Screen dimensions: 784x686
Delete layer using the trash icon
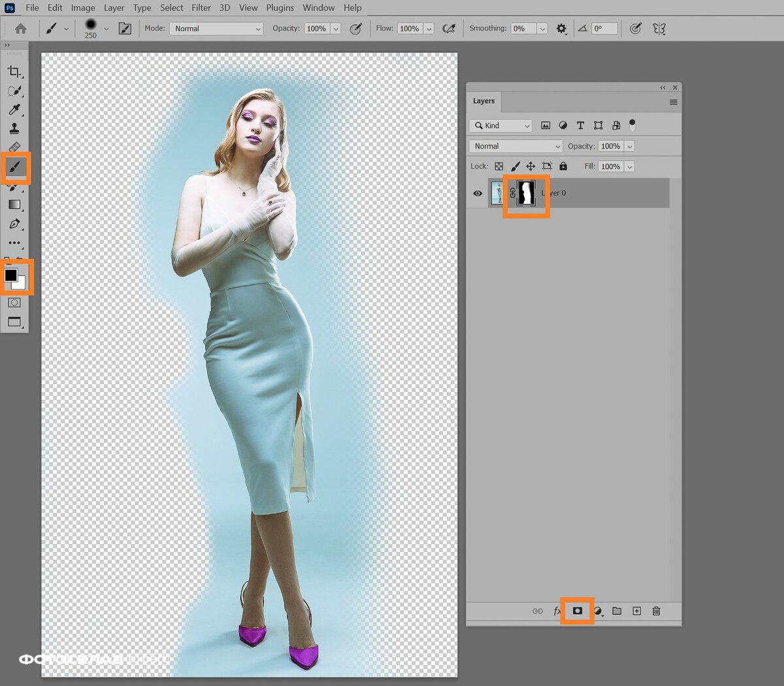point(656,611)
